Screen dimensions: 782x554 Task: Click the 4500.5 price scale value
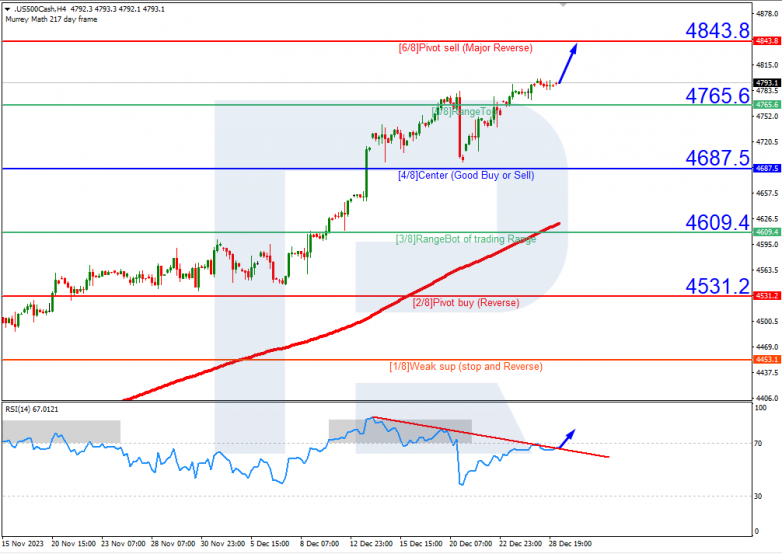pos(767,321)
